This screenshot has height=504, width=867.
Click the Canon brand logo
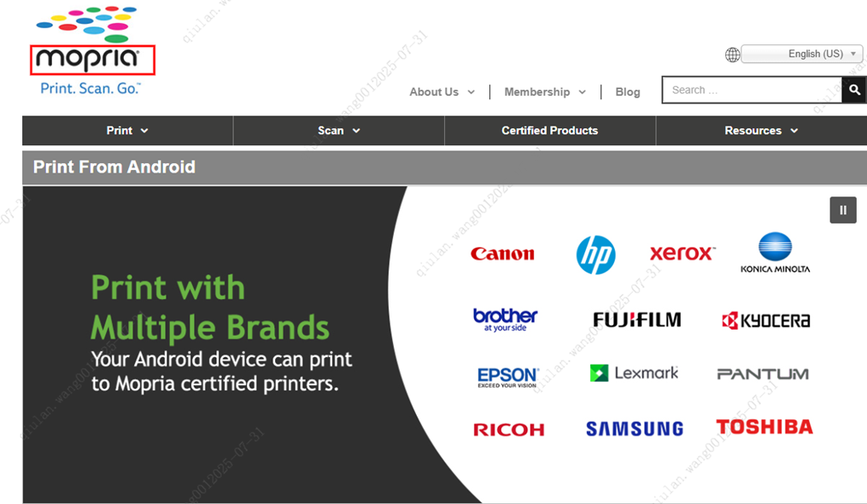tap(502, 254)
